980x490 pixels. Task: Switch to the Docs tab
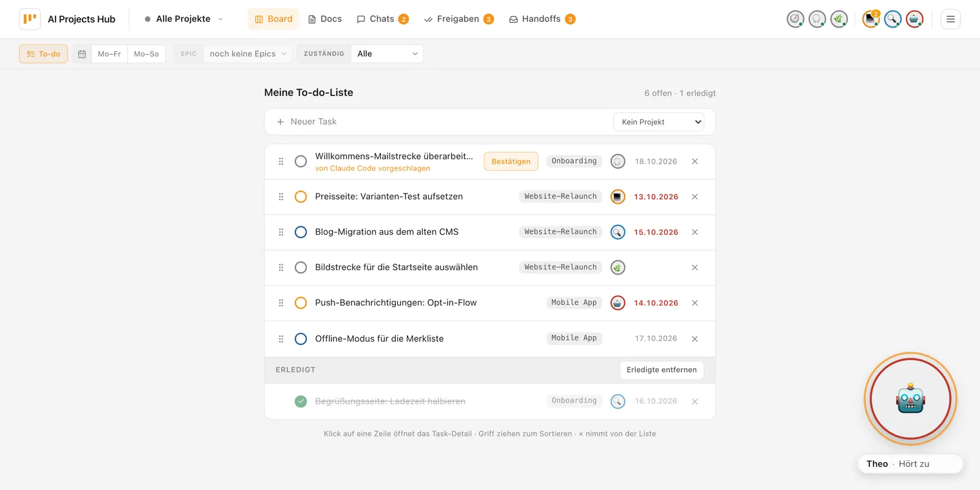coord(325,19)
